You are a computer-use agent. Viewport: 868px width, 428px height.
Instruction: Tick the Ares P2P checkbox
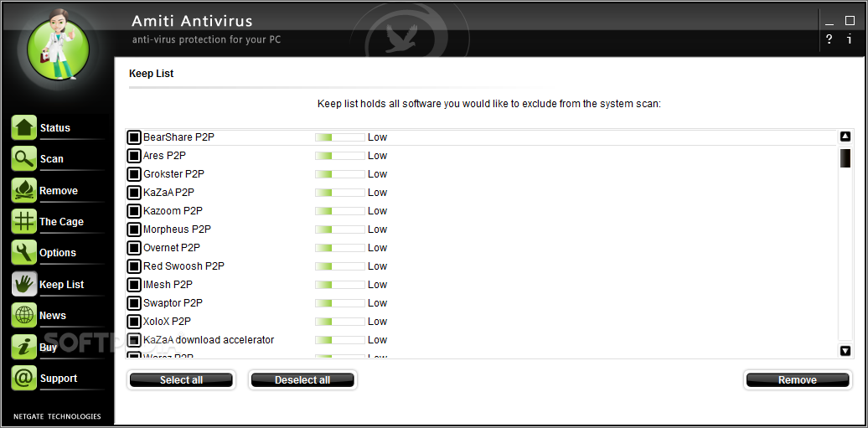pyautogui.click(x=134, y=156)
